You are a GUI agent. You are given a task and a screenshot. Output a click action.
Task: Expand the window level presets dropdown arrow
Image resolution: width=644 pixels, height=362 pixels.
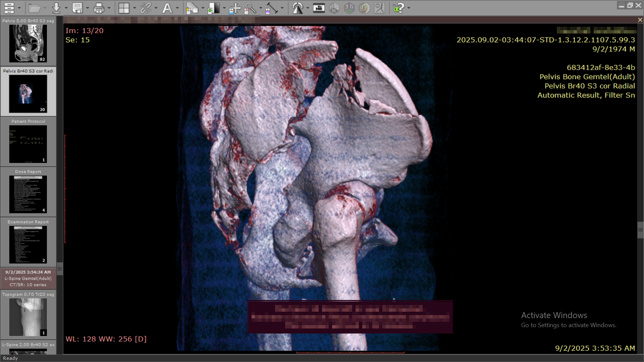pos(224,8)
